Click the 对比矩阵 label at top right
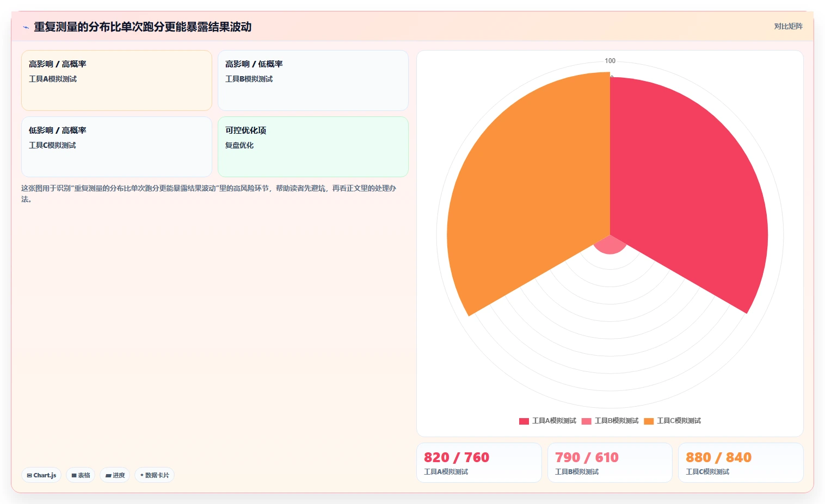The image size is (825, 504). click(x=788, y=26)
